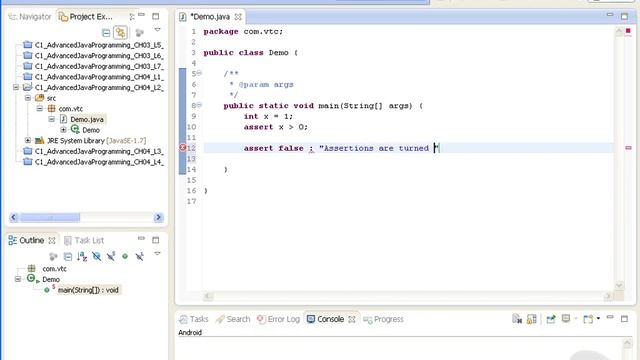Image resolution: width=640 pixels, height=360 pixels.
Task: Click Focus on Active Task in Outline toolbar
Action: pos(53,256)
